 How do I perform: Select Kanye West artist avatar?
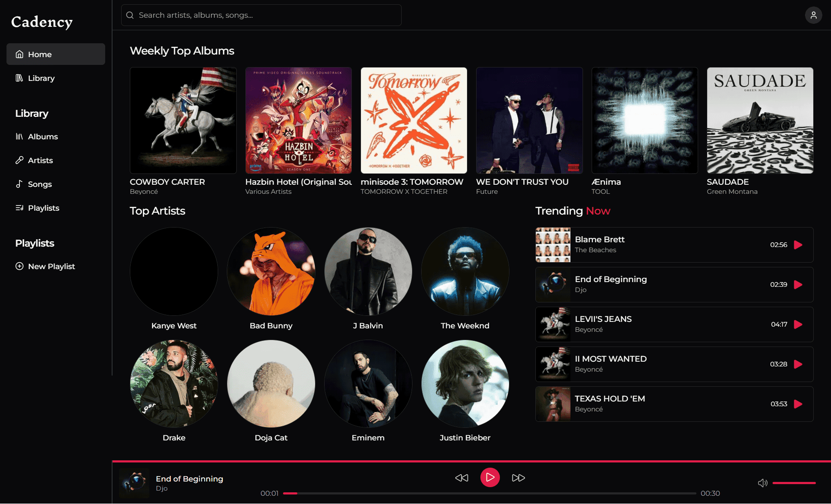pos(174,271)
